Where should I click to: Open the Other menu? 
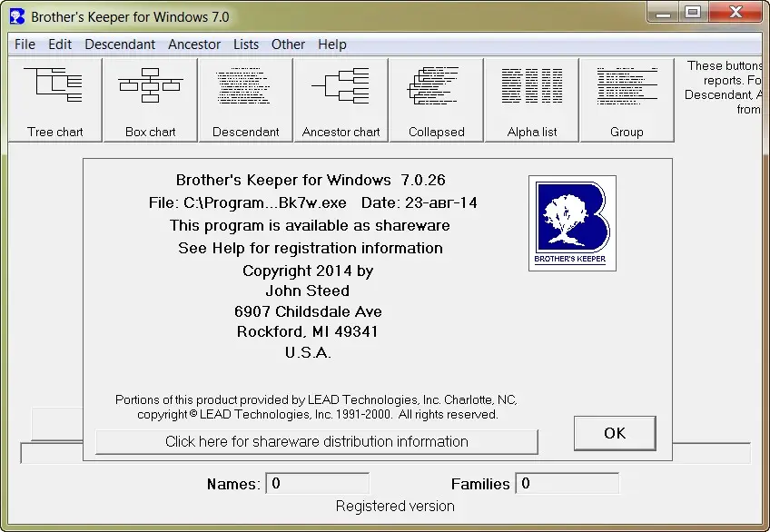tap(288, 44)
